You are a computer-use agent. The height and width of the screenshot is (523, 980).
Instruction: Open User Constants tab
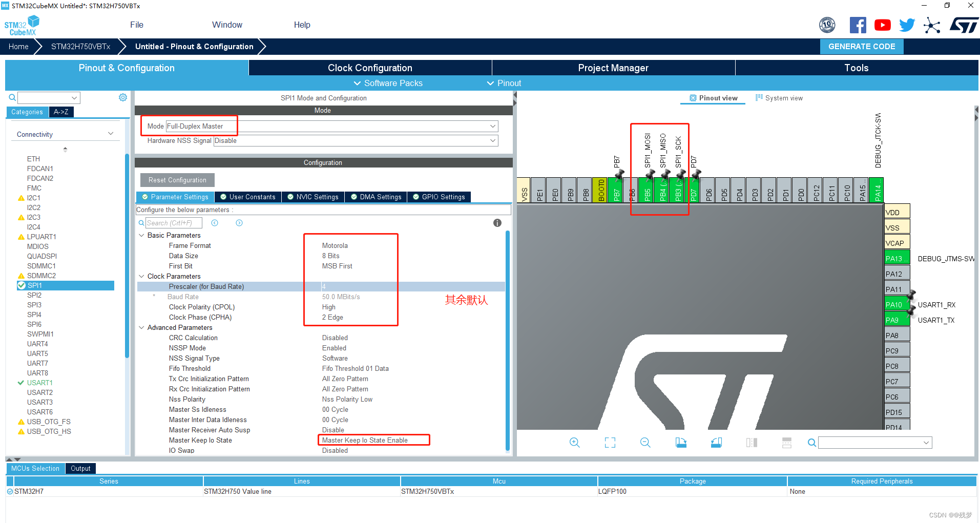pyautogui.click(x=248, y=197)
